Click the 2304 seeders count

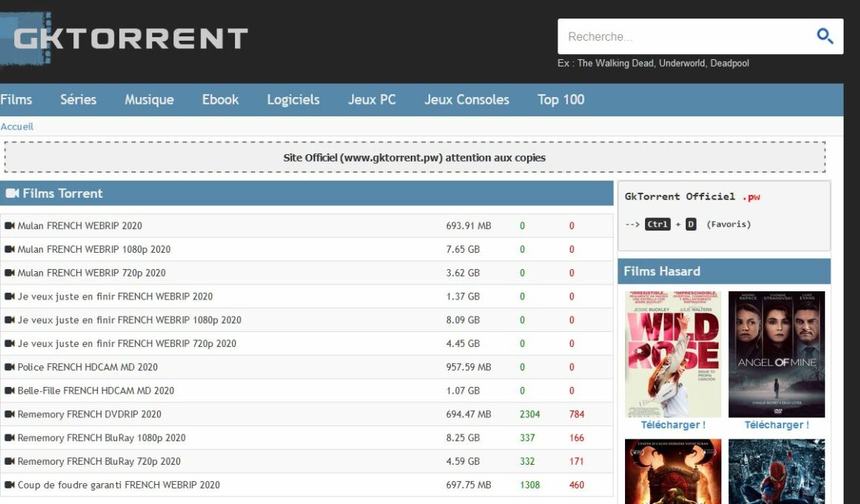click(530, 414)
